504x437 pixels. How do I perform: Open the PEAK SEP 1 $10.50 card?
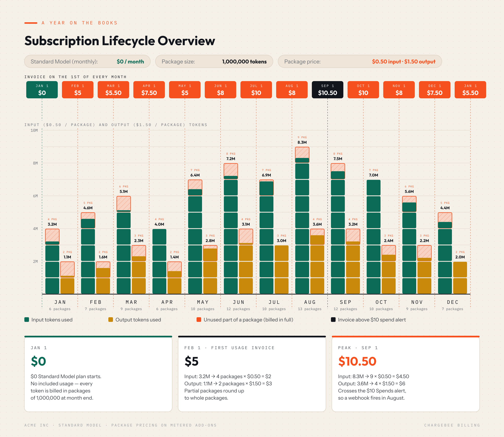[406, 374]
